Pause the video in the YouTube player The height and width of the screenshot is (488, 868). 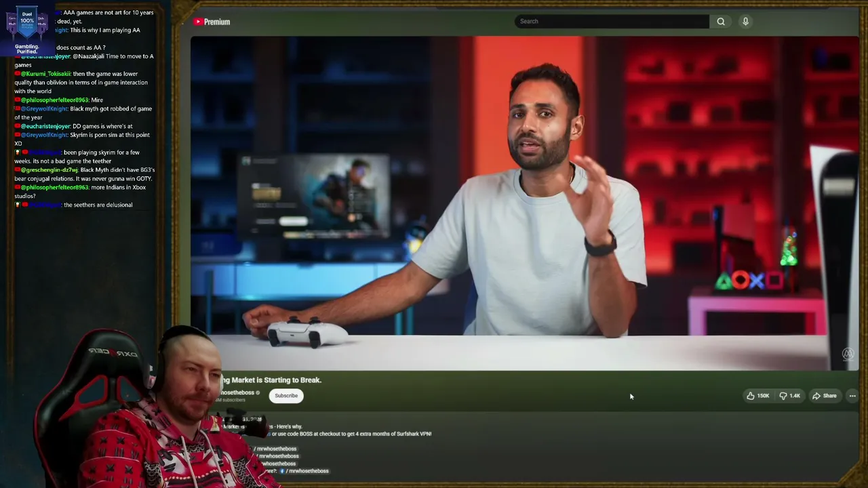point(524,203)
